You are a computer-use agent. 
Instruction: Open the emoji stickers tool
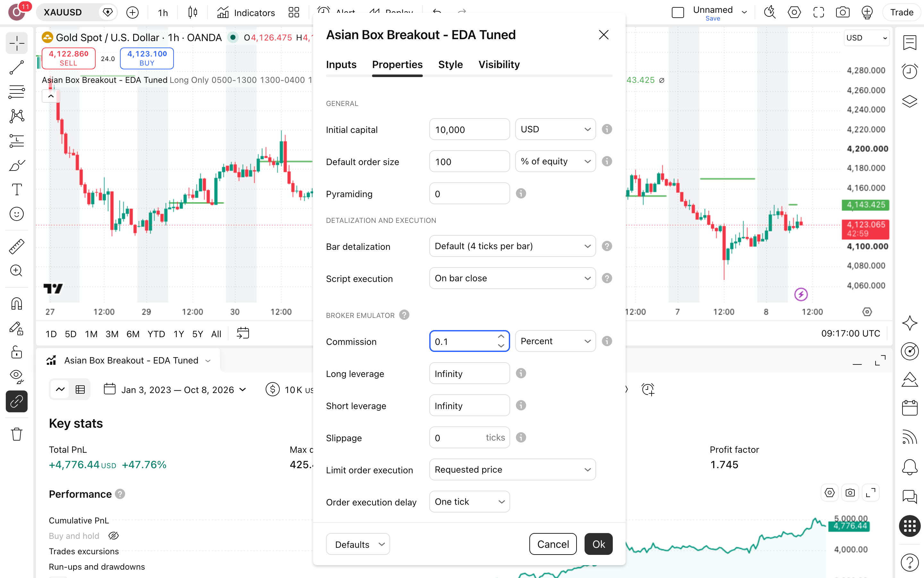pos(16,214)
